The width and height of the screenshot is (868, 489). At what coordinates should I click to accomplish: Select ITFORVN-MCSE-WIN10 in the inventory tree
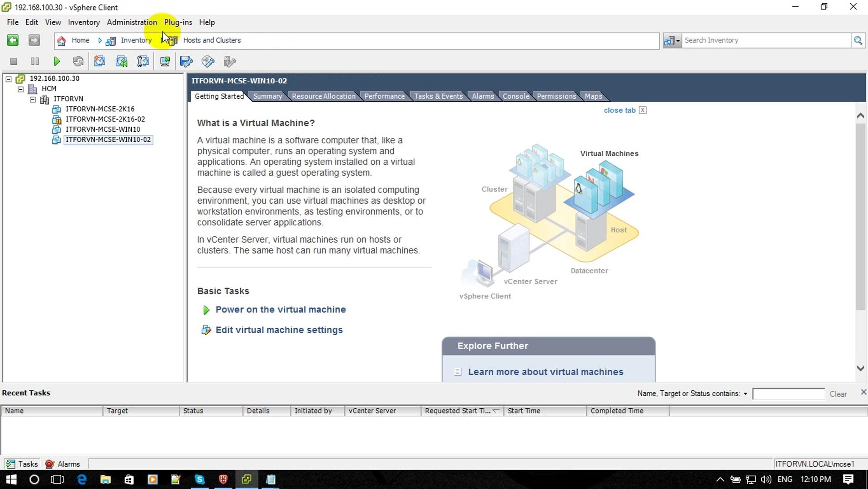coord(103,129)
